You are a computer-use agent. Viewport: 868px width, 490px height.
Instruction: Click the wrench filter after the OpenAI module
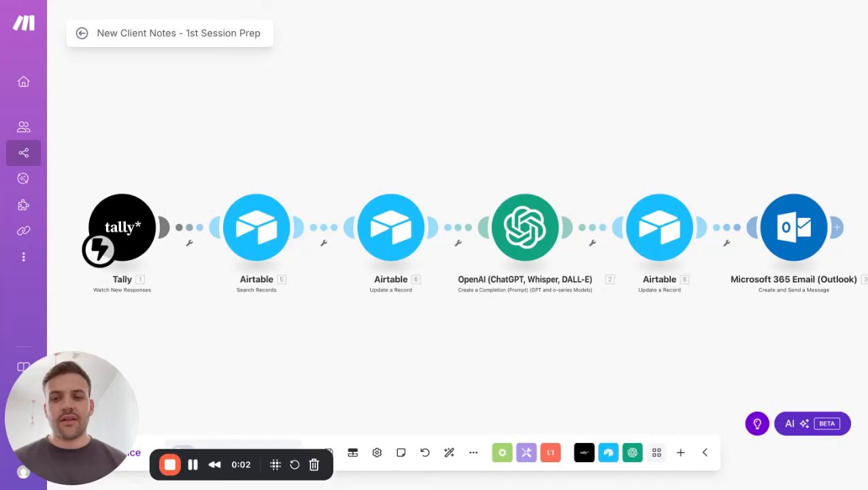(592, 243)
